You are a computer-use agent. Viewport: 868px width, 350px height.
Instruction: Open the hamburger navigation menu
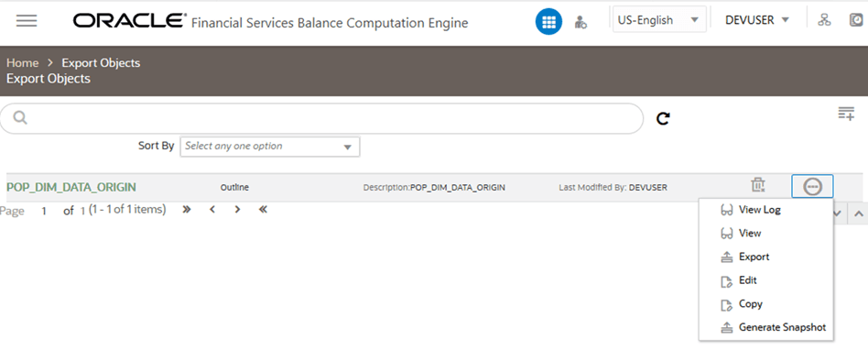pyautogui.click(x=27, y=21)
